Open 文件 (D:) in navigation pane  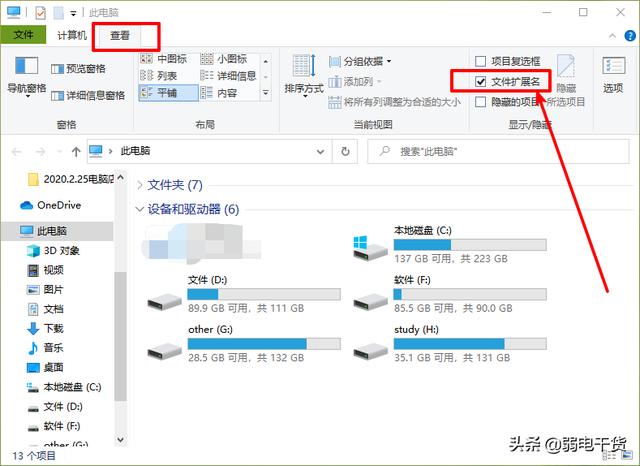pos(56,406)
